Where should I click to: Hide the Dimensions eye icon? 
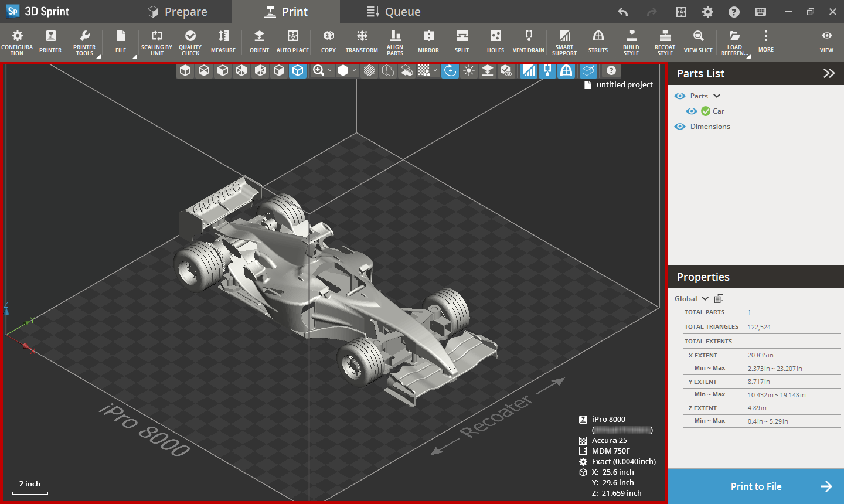pos(680,127)
